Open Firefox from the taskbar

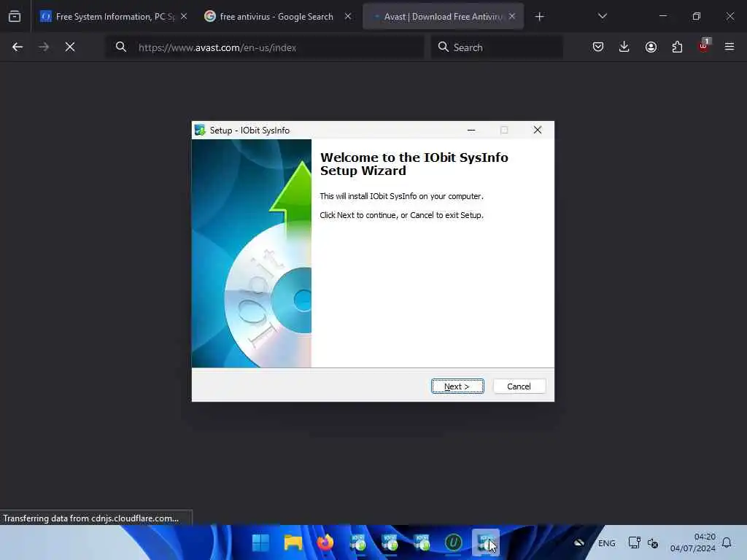coord(325,542)
